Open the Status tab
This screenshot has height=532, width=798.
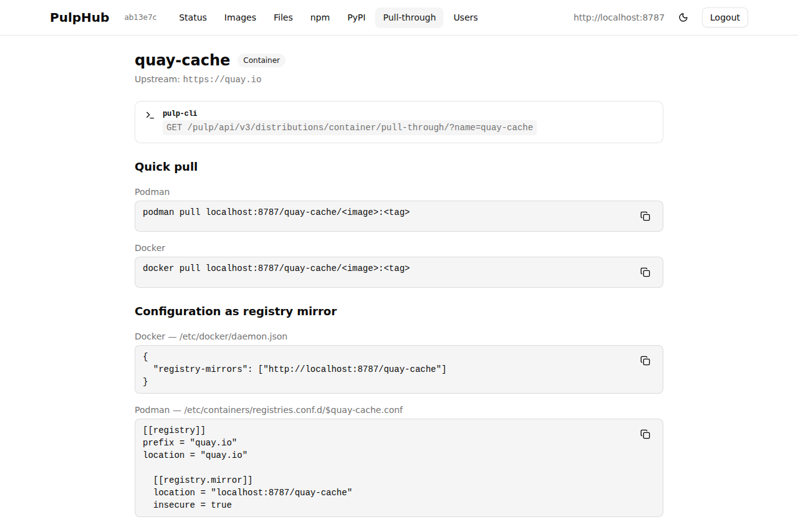tap(193, 17)
